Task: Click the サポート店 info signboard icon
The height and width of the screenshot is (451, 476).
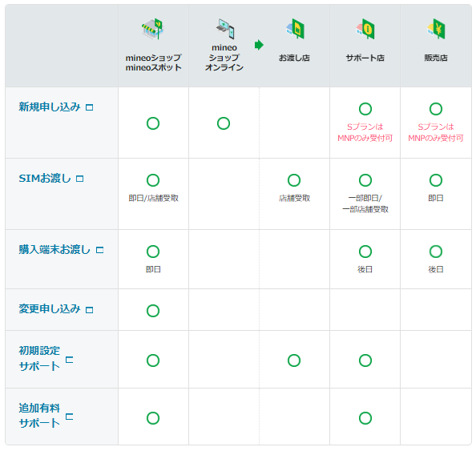Action: 365,29
